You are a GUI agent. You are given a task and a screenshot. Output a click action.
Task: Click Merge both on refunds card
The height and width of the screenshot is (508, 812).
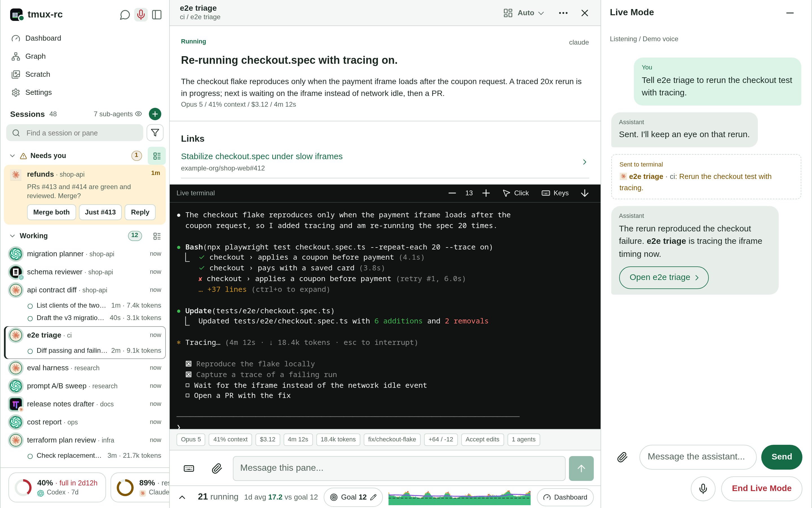pos(51,212)
